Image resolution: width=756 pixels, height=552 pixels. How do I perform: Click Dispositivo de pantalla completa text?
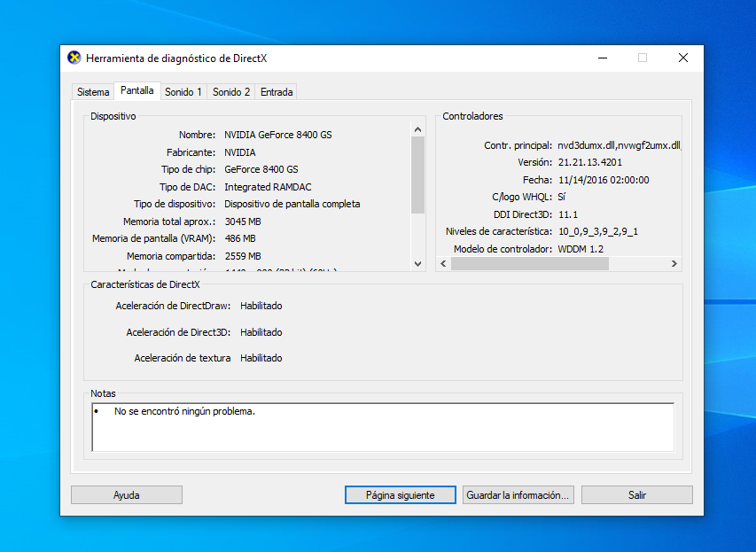tap(292, 204)
